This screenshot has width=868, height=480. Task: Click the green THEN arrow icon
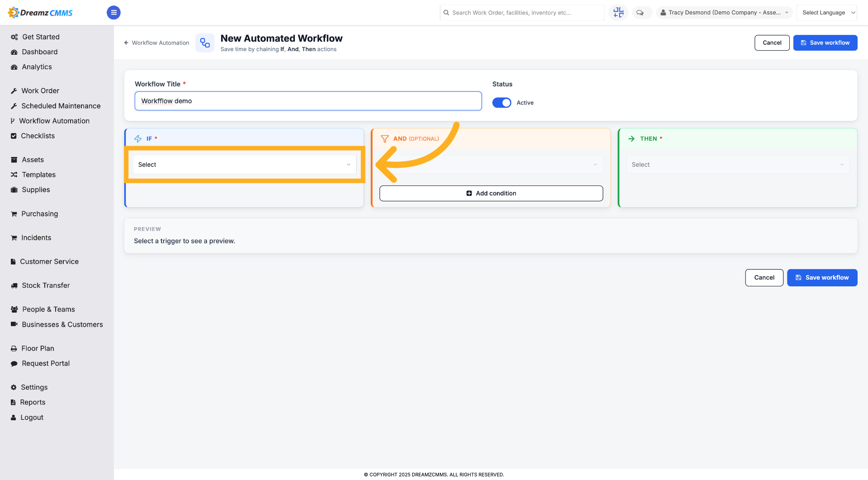(632, 139)
